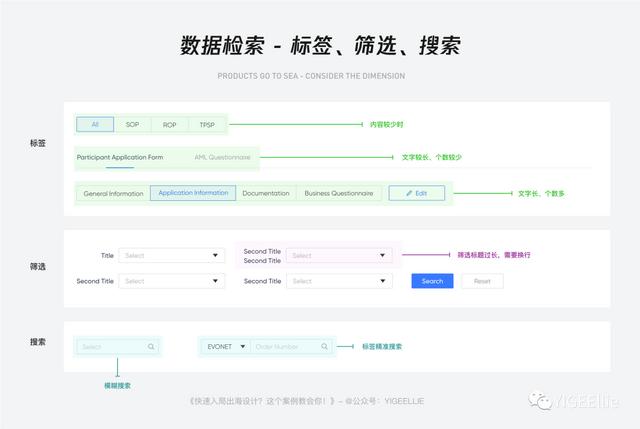Switch to the SOP tab

click(x=132, y=124)
